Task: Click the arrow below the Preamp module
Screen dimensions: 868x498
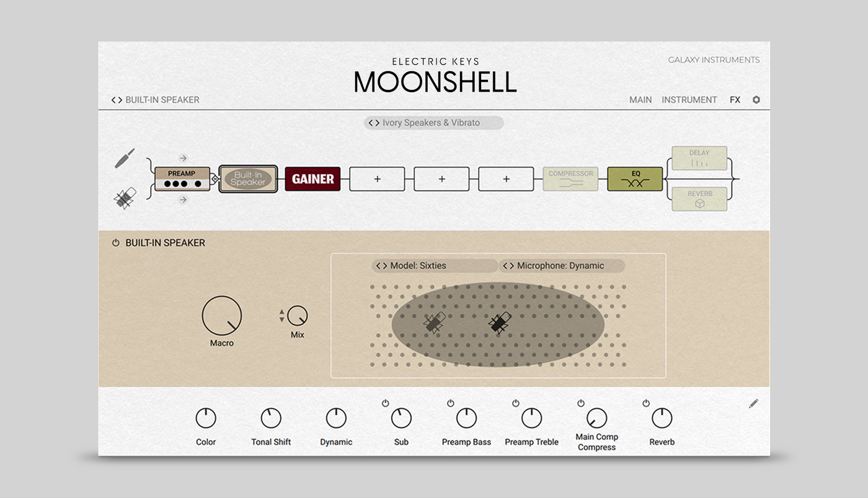Action: tap(183, 199)
